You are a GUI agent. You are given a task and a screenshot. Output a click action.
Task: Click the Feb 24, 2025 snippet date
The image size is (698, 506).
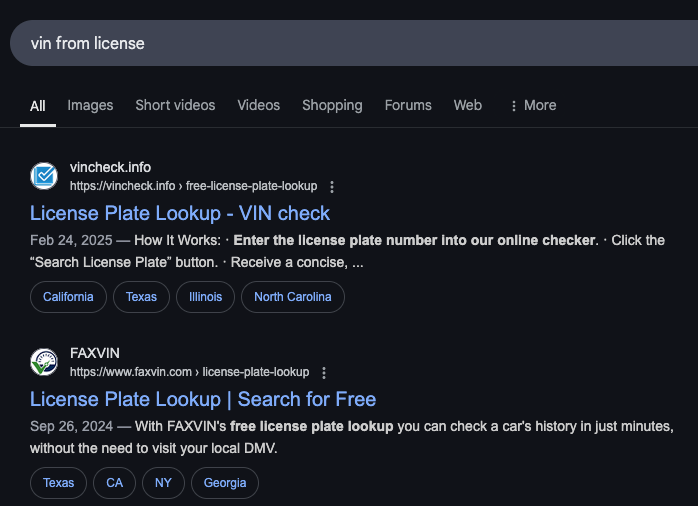[x=71, y=240]
